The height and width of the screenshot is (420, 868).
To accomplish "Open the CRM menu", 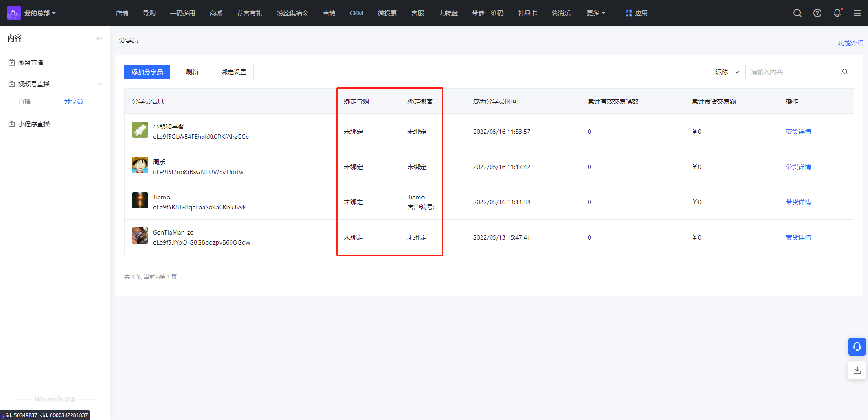I will [357, 13].
